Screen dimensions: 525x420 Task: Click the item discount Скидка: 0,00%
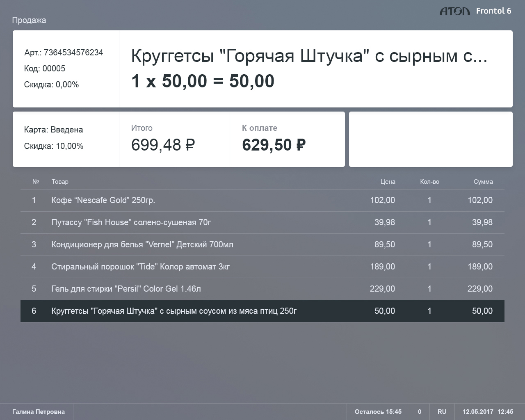click(52, 84)
